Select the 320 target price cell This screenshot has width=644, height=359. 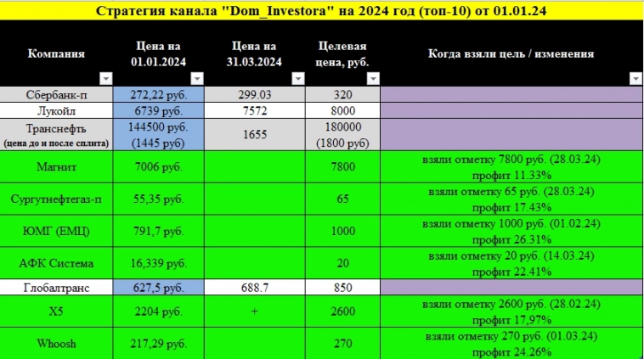point(342,95)
